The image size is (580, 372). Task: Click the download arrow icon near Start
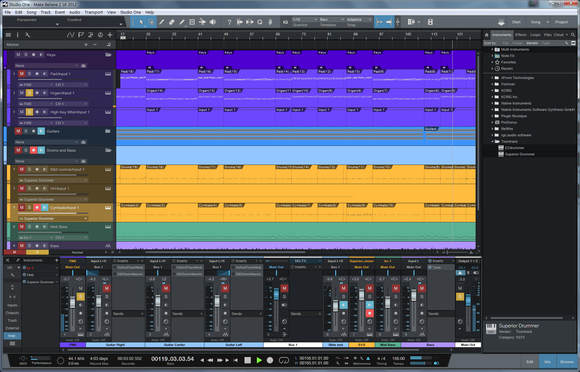pos(501,23)
